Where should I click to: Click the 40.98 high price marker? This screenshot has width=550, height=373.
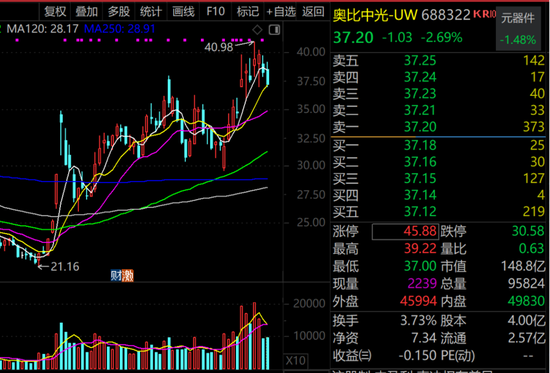(219, 47)
